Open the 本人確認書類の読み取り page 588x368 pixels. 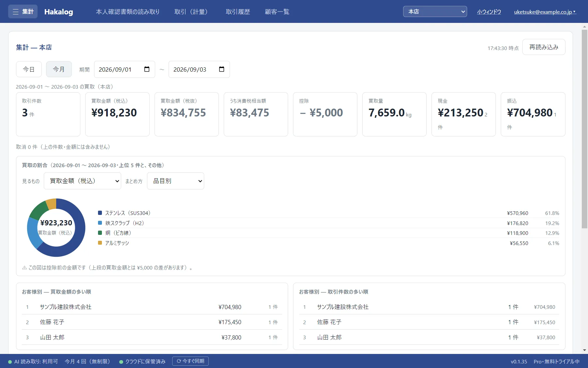[x=128, y=12]
